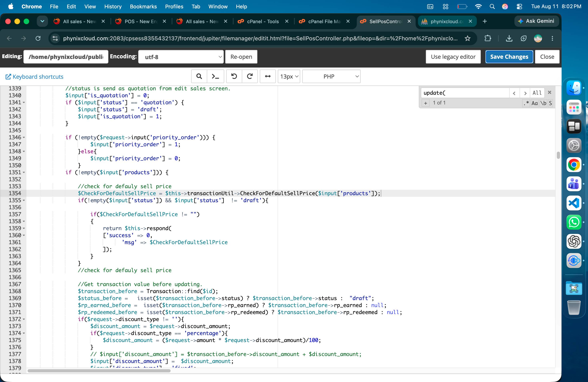588x382 pixels.
Task: Open Visual Studio Code from the dock
Action: (574, 203)
